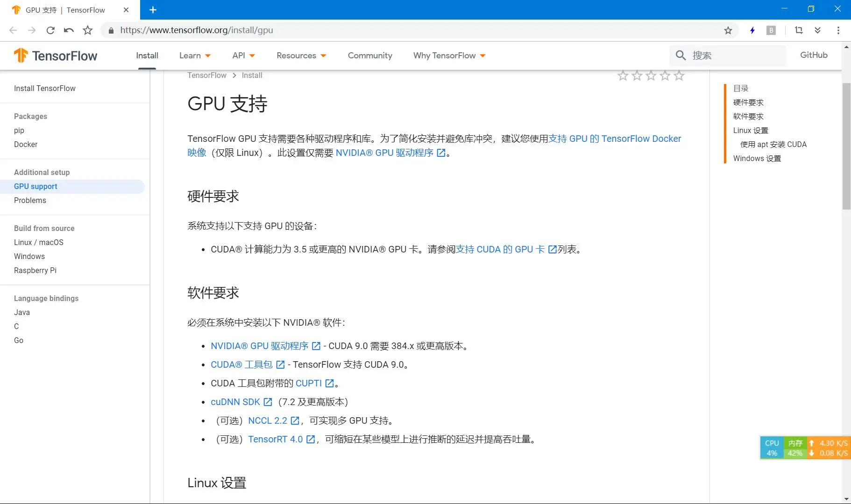851x504 pixels.
Task: Click Install breadcrumb link
Action: [x=252, y=76]
